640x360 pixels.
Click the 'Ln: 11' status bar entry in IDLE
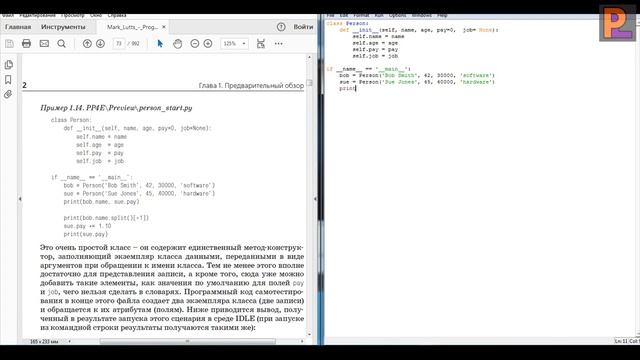pos(621,341)
